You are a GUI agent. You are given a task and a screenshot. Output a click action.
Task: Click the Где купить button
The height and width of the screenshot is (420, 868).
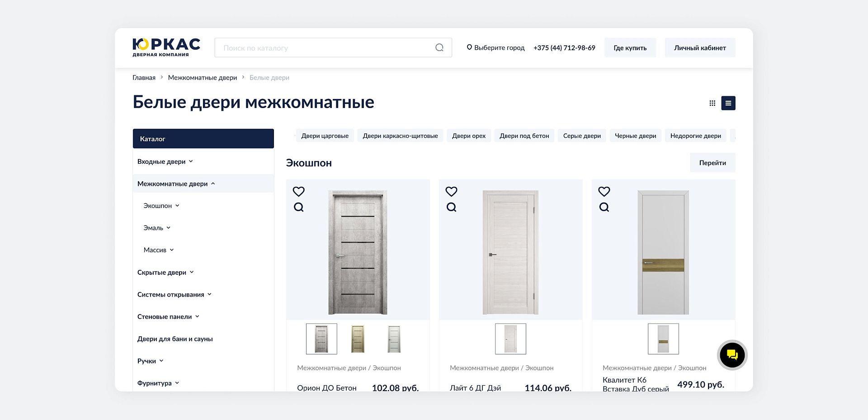click(x=630, y=47)
